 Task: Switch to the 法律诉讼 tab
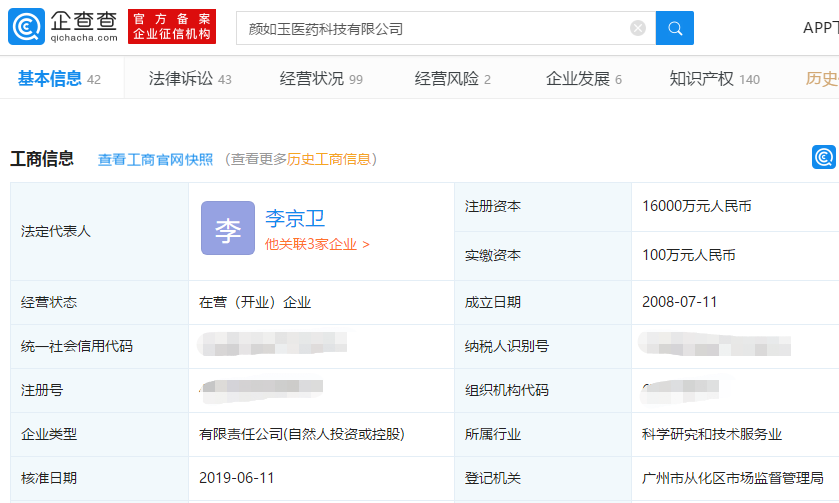190,79
